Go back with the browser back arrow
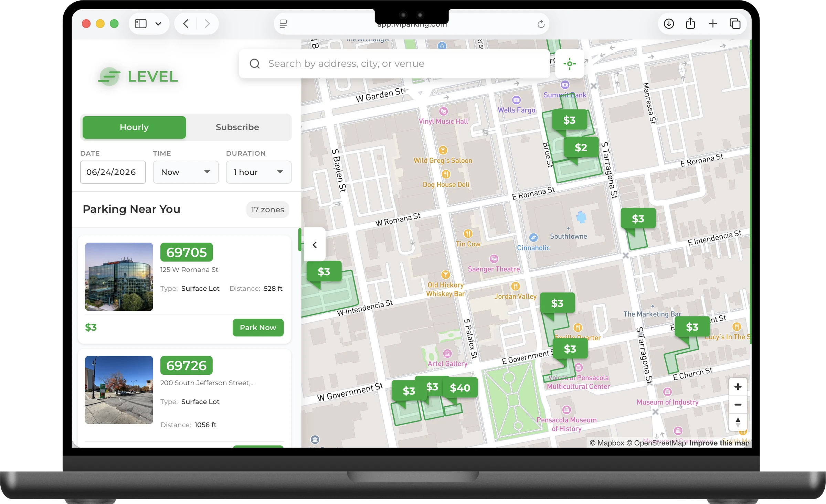The height and width of the screenshot is (504, 826). point(186,24)
